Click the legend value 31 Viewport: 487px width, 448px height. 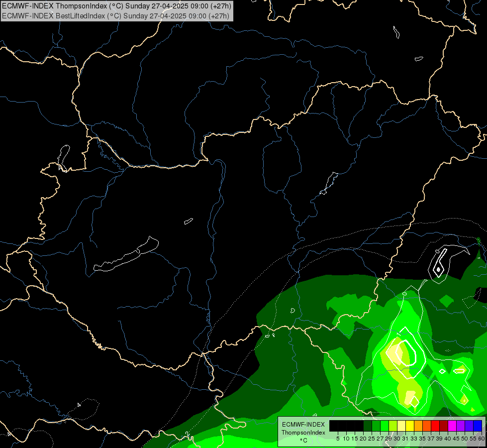click(x=405, y=439)
